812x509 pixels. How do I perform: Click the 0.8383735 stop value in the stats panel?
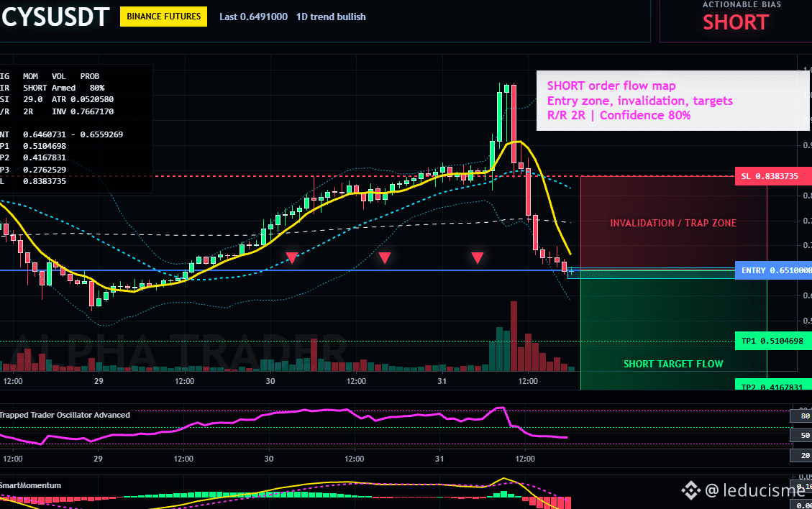[45, 181]
